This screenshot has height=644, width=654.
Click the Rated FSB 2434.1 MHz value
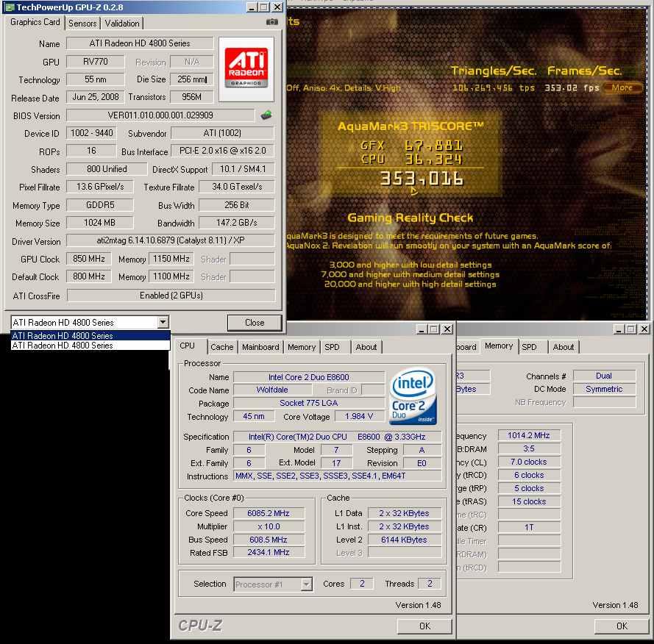point(269,552)
